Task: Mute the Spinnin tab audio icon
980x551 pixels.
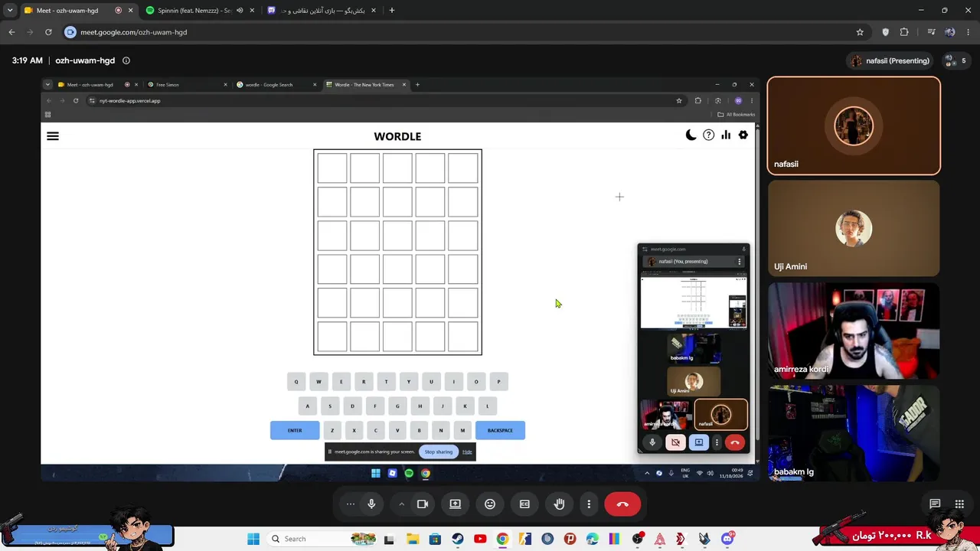Action: click(240, 11)
